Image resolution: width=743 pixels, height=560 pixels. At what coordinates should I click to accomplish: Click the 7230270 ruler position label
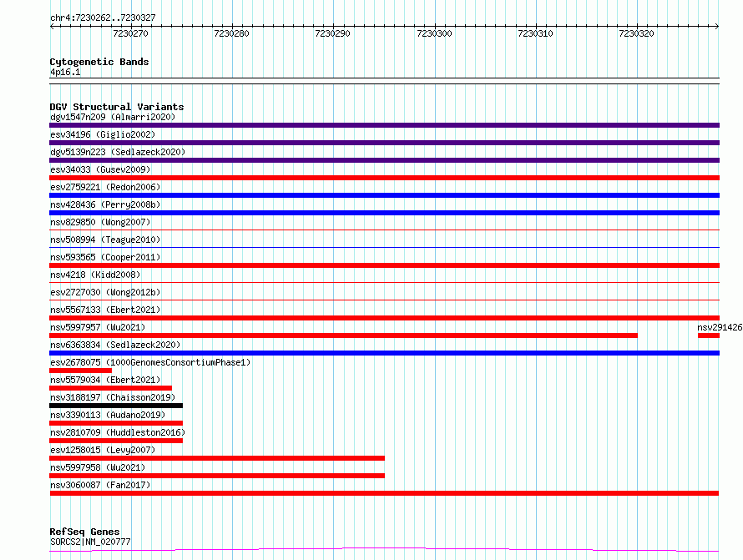[130, 33]
